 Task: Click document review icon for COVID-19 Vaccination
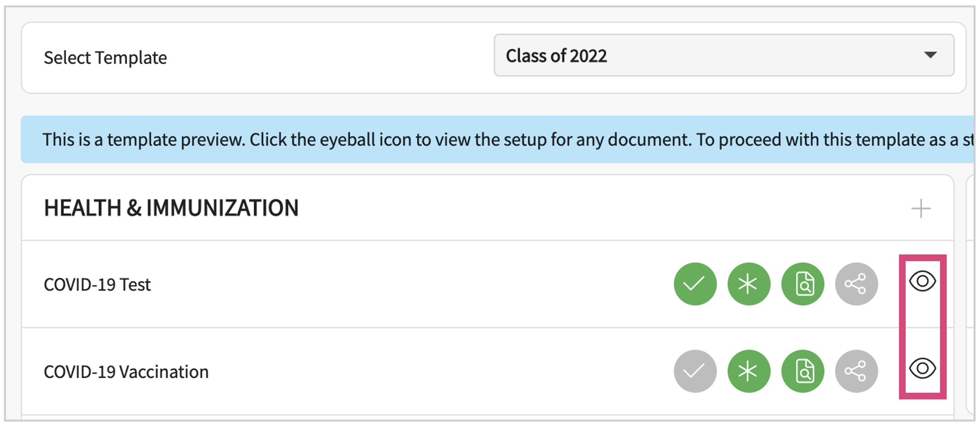(802, 371)
